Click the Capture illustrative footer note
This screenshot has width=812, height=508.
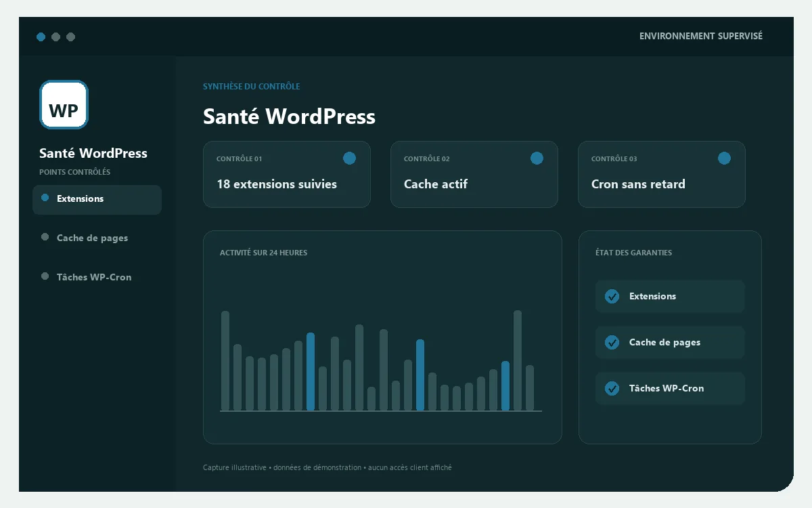pos(328,467)
